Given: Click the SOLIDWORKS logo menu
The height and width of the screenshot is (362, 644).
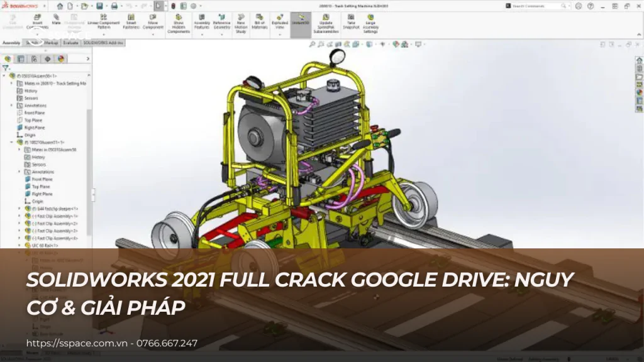Looking at the screenshot, I should pyautogui.click(x=20, y=6).
